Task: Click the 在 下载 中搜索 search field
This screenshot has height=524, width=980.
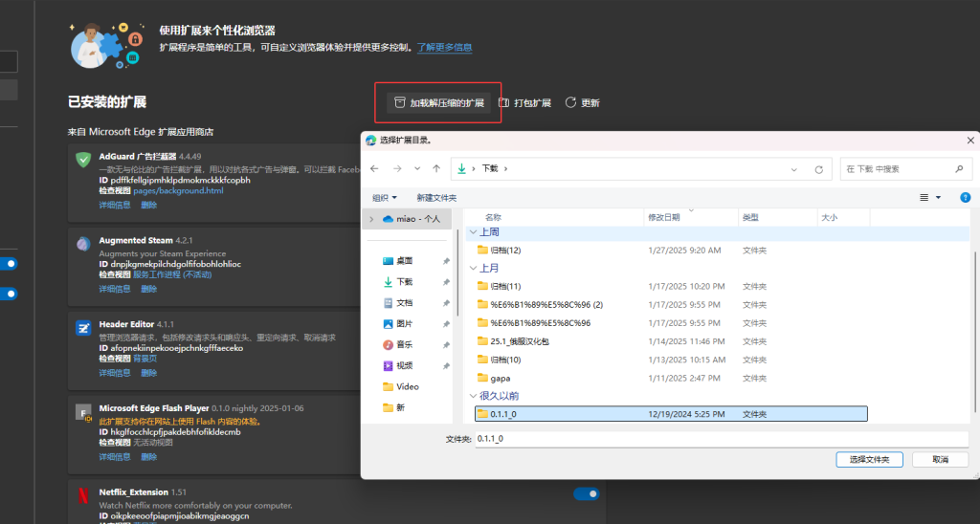Action: pos(905,169)
